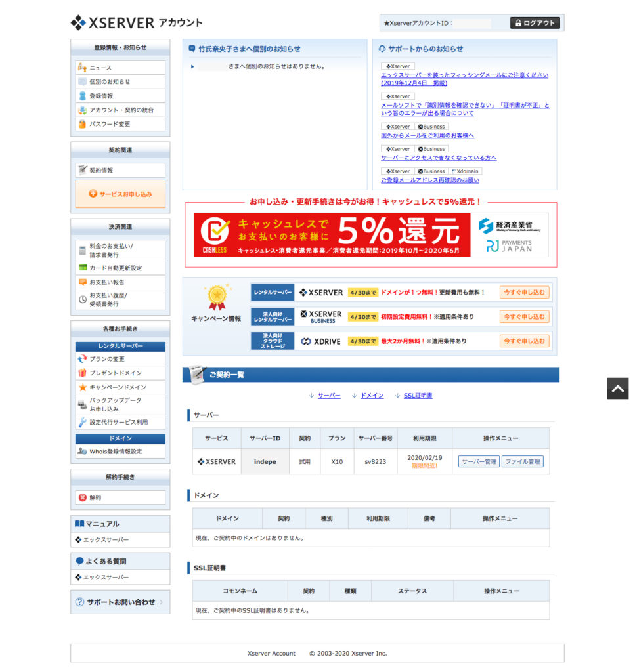Select 契約情報 in the sidebar menu

point(120,170)
